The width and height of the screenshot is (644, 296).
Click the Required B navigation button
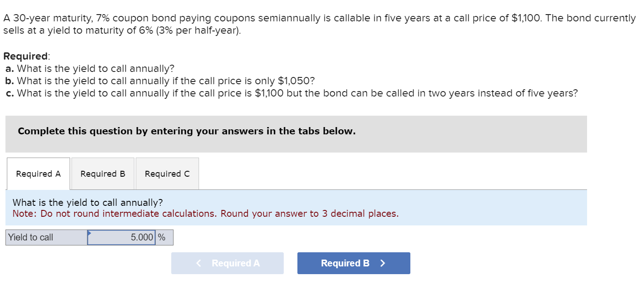353,263
